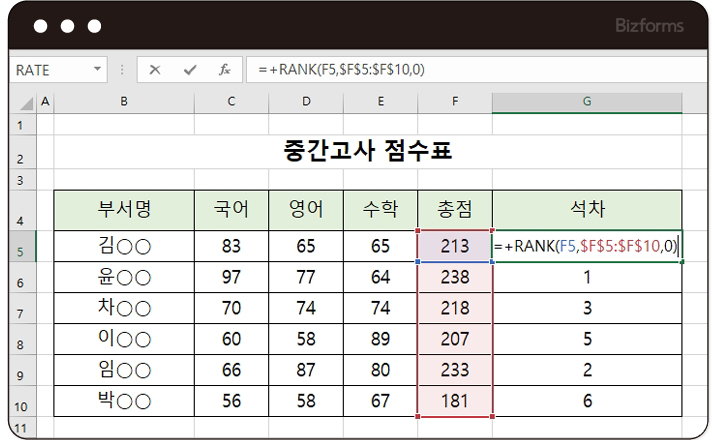The width and height of the screenshot is (715, 440).
Task: Select cell F5 containing 213
Action: 455,246
